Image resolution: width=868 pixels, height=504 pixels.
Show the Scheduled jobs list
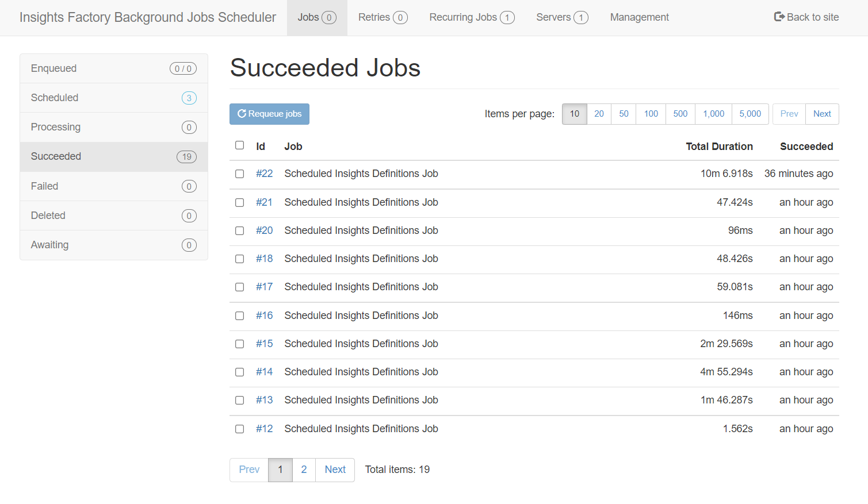[x=113, y=98]
